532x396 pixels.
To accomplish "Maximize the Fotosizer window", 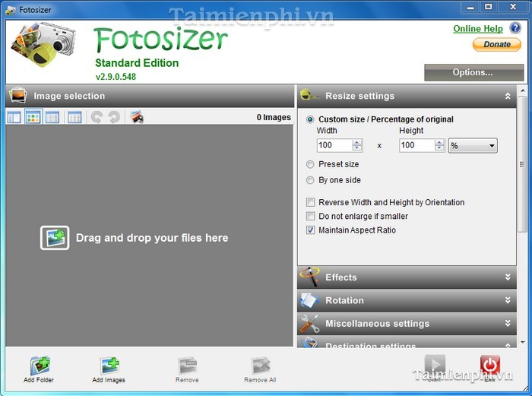I will [488, 7].
